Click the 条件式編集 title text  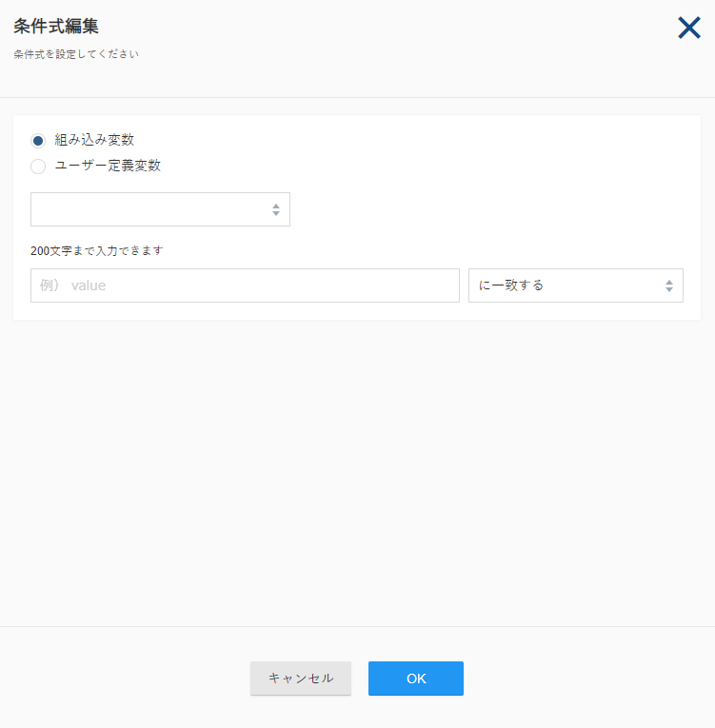tap(56, 26)
